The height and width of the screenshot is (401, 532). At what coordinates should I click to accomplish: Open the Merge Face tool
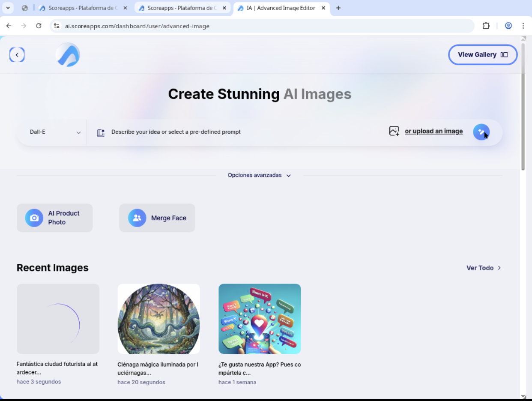(x=157, y=218)
